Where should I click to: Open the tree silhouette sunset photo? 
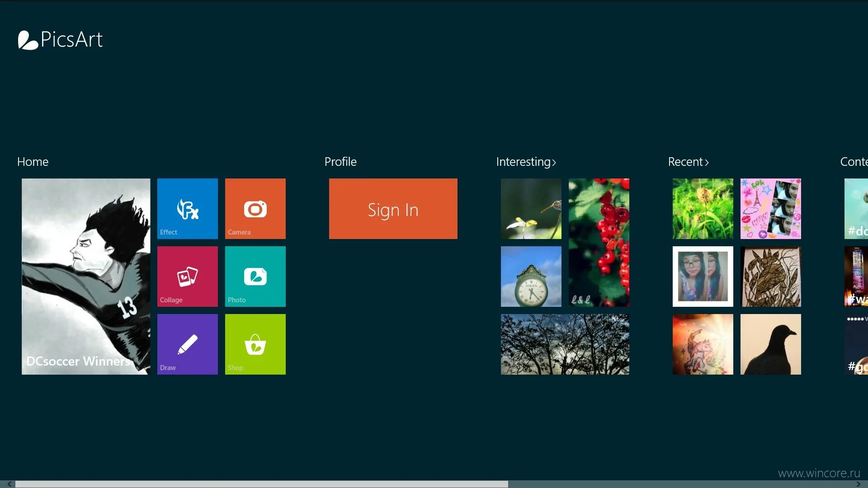[565, 344]
